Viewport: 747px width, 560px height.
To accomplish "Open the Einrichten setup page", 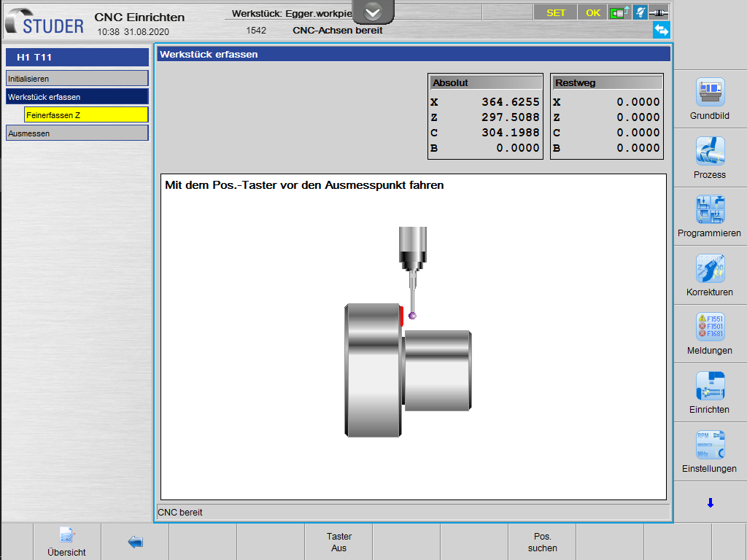I will (710, 393).
